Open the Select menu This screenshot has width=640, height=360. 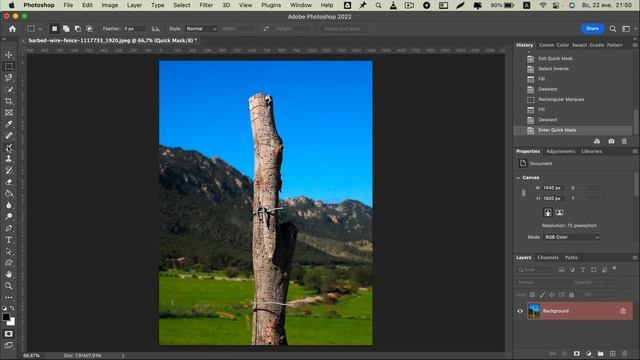[x=182, y=5]
